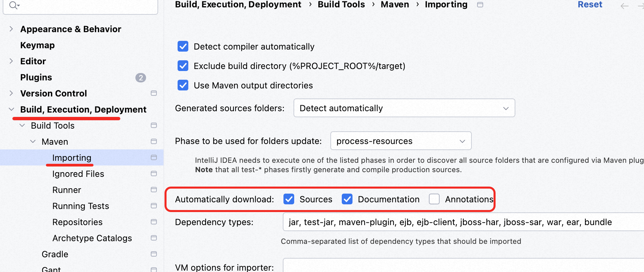644x272 pixels.
Task: Expand Appearance & Behavior section
Action: click(11, 29)
